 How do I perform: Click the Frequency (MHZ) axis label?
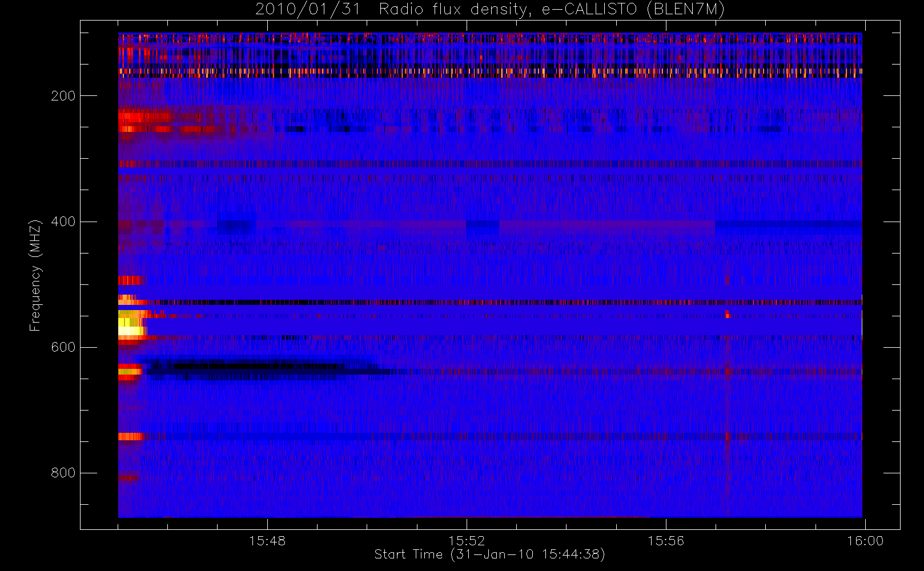35,275
